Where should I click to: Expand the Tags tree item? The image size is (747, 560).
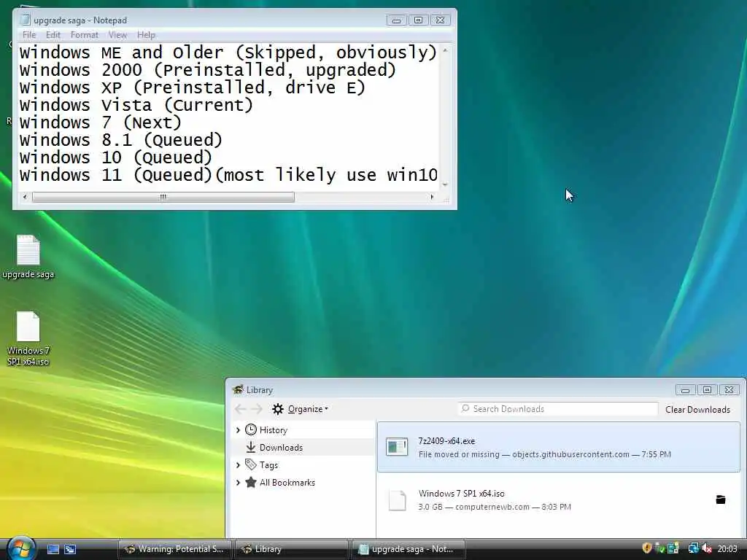click(x=239, y=464)
